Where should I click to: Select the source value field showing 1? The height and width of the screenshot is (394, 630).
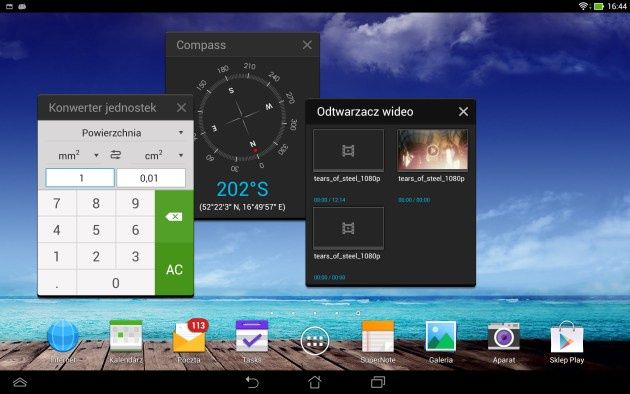[x=80, y=178]
